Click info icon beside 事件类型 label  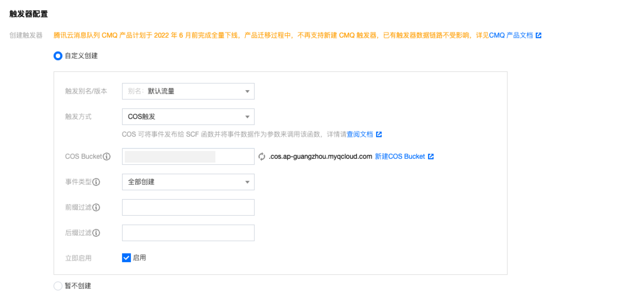96,182
